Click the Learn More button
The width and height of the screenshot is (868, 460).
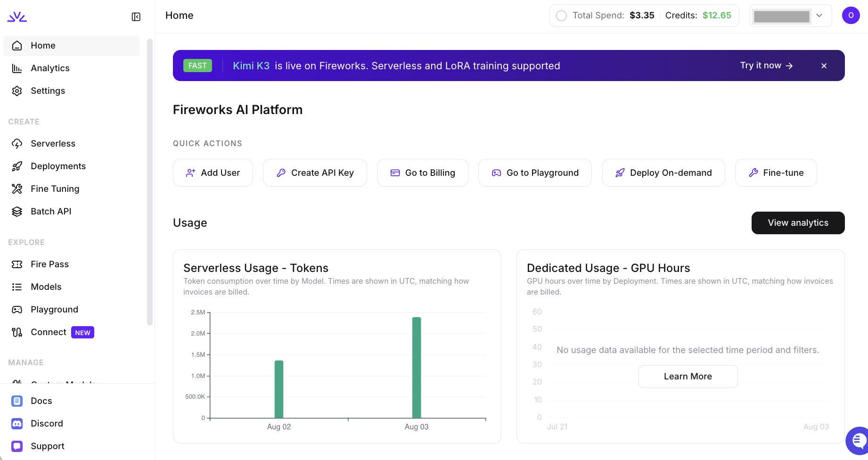point(688,377)
